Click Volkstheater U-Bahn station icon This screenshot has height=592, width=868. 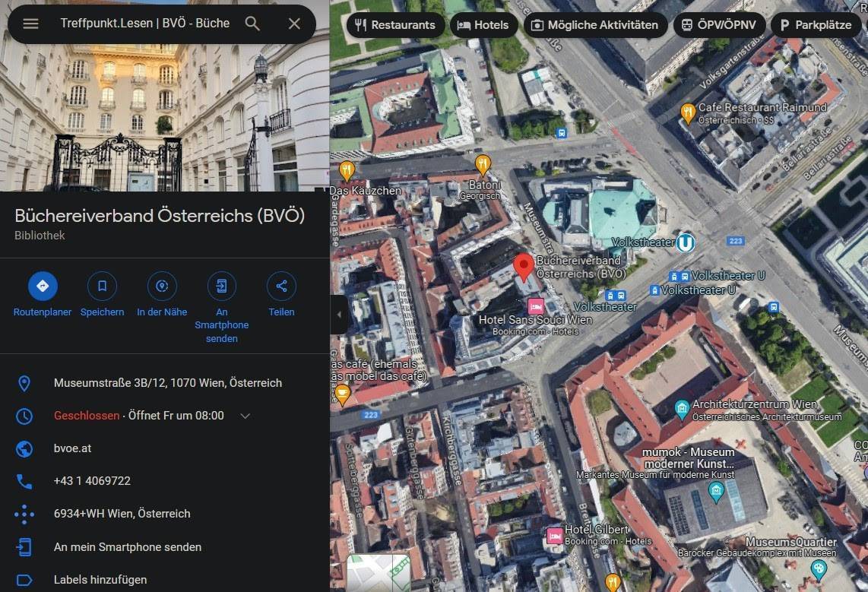pyautogui.click(x=686, y=243)
